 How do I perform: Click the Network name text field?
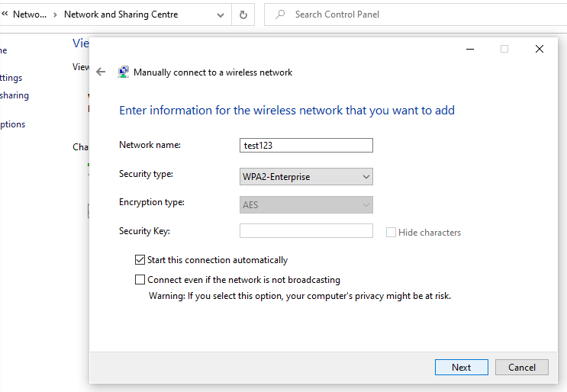(306, 145)
